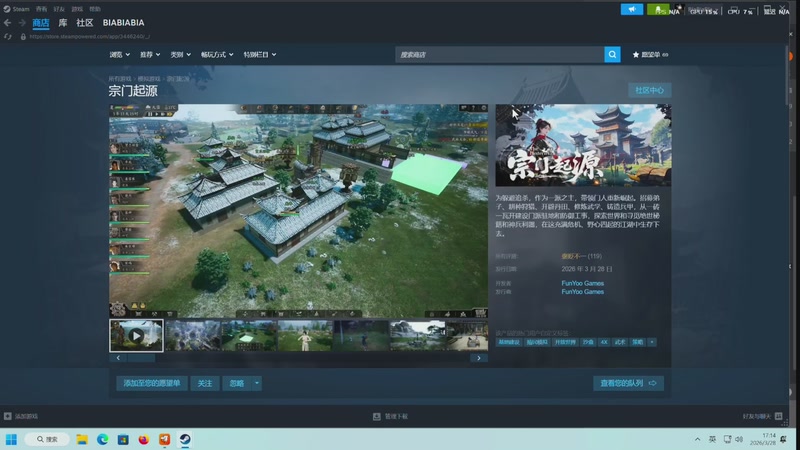Viewport: 800px width, 450px height.
Task: Click the 4X tag
Action: [604, 342]
